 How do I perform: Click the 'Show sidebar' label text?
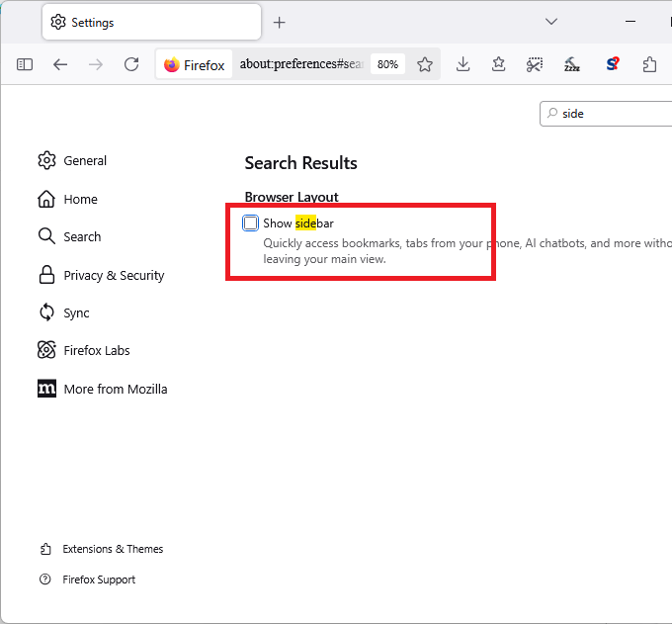[298, 223]
